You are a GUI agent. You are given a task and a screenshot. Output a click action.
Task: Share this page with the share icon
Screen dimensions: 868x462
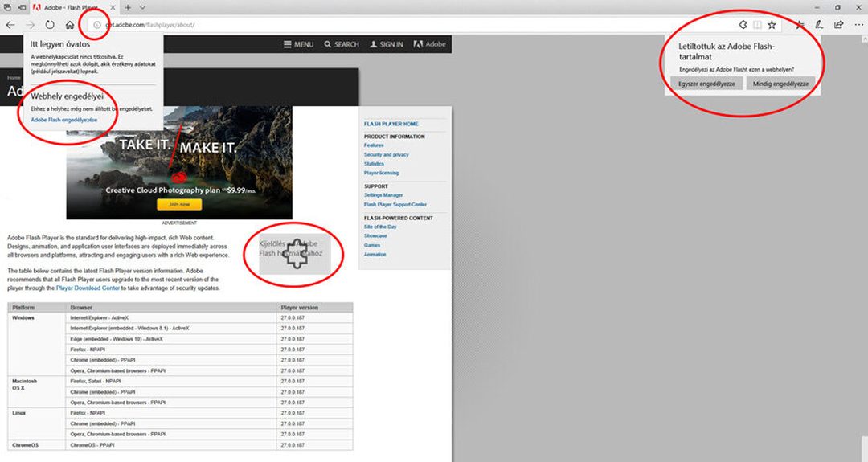coord(838,25)
